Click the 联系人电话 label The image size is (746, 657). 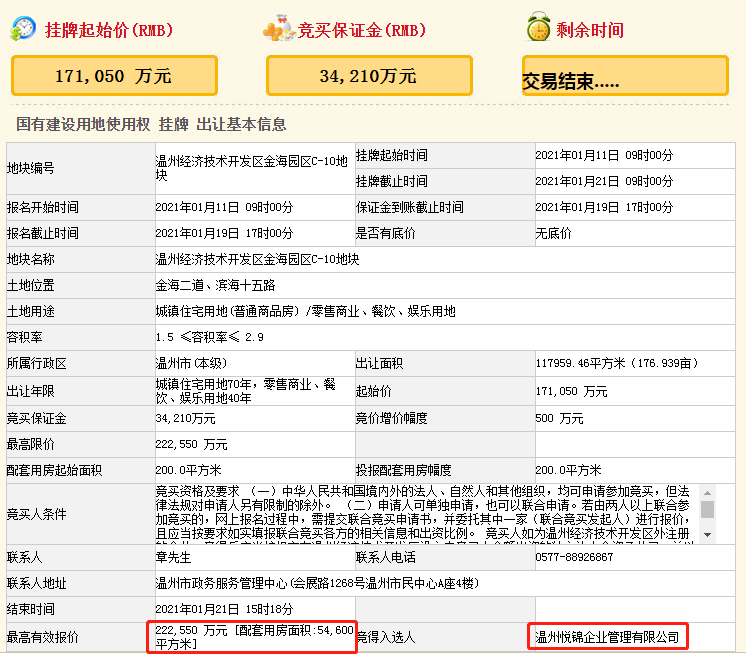pyautogui.click(x=386, y=557)
